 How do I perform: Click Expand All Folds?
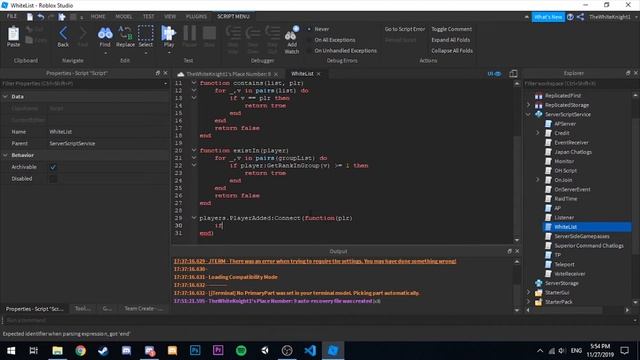pos(451,40)
